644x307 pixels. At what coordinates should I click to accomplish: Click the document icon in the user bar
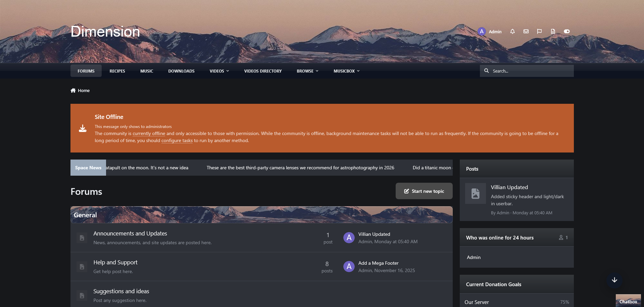(553, 32)
